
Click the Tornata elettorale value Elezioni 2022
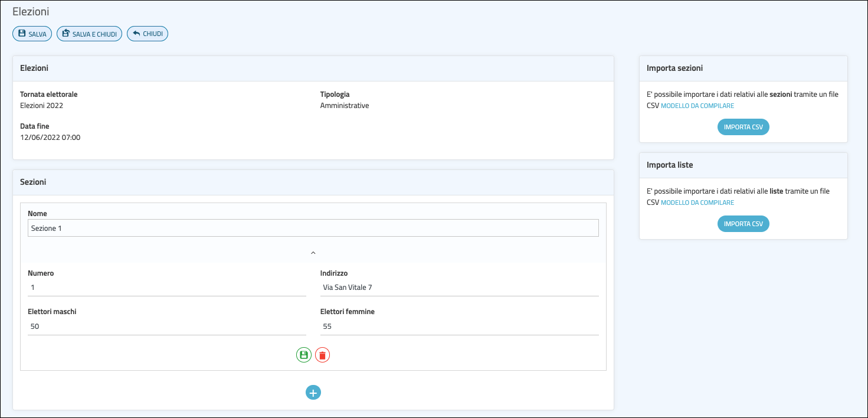click(x=42, y=106)
